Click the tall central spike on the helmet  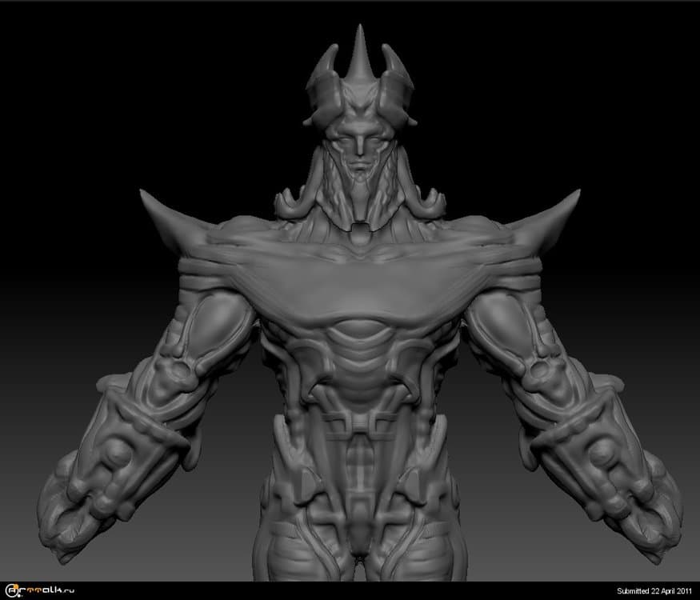359,48
